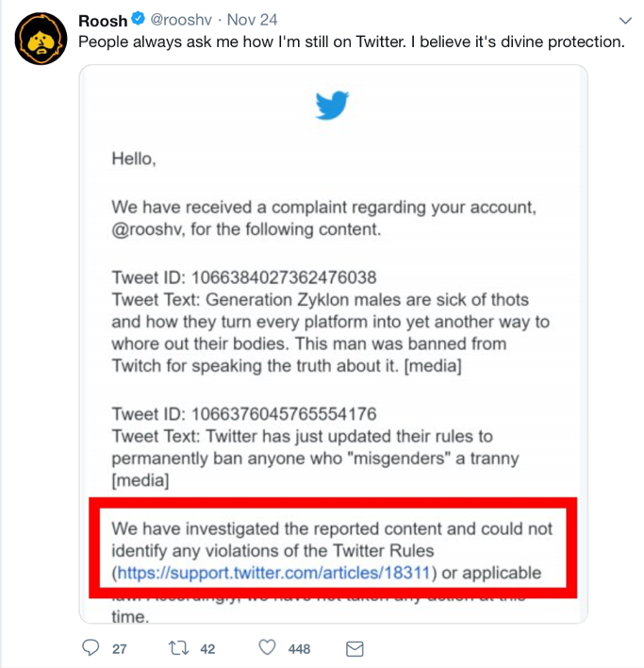
Task: Click the envelope direct message icon
Action: coord(355,648)
